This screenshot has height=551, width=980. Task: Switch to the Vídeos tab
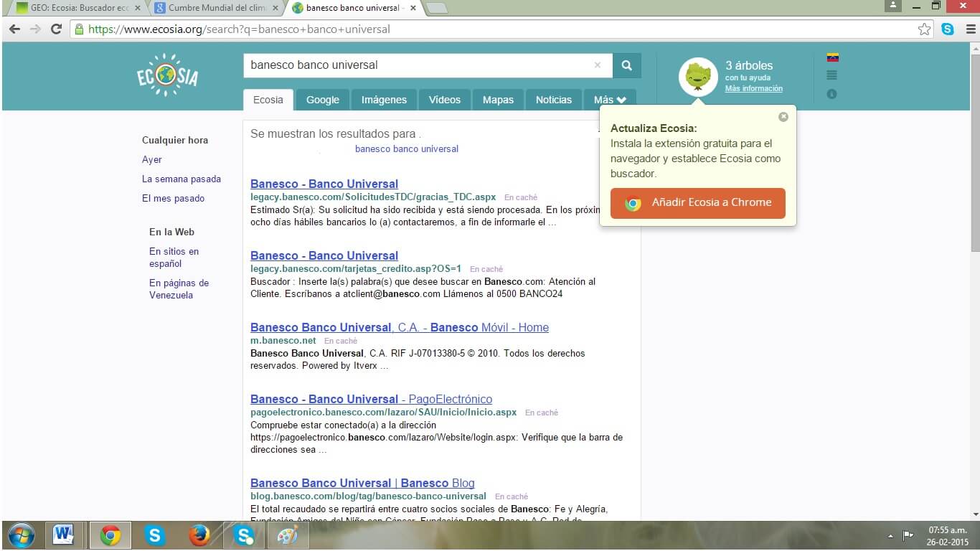point(445,100)
